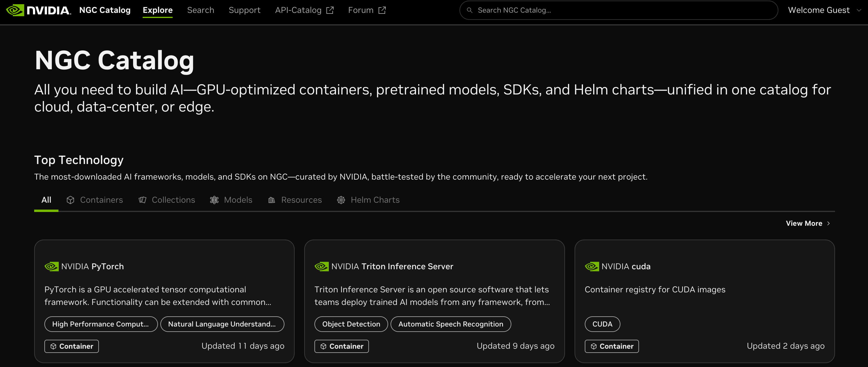Click the Automatic Speech Recognition tag

tap(450, 324)
